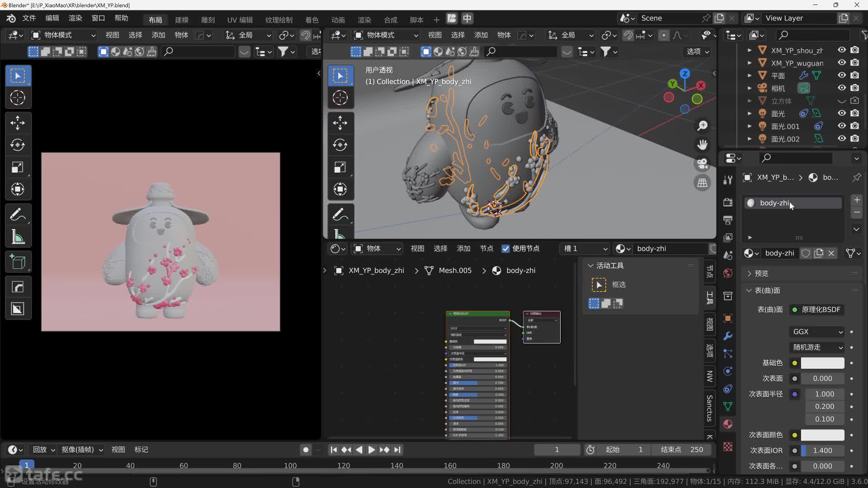868x488 pixels.
Task: Open the Material properties tab
Action: pyautogui.click(x=728, y=424)
